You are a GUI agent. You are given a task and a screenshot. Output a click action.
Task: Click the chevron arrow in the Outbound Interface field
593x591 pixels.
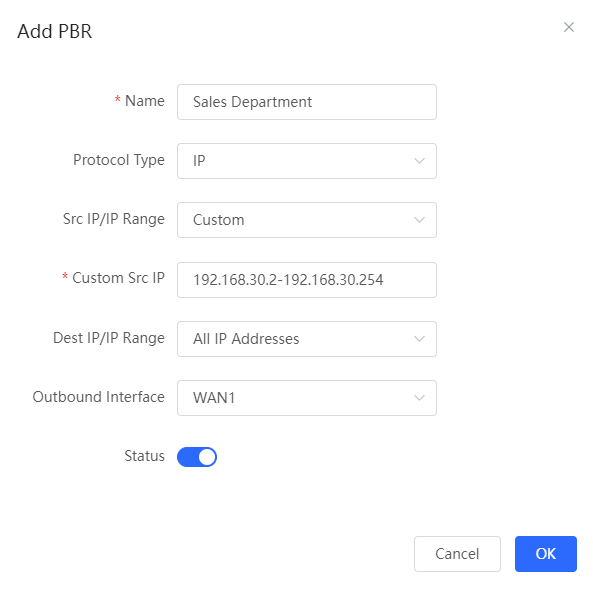[419, 398]
